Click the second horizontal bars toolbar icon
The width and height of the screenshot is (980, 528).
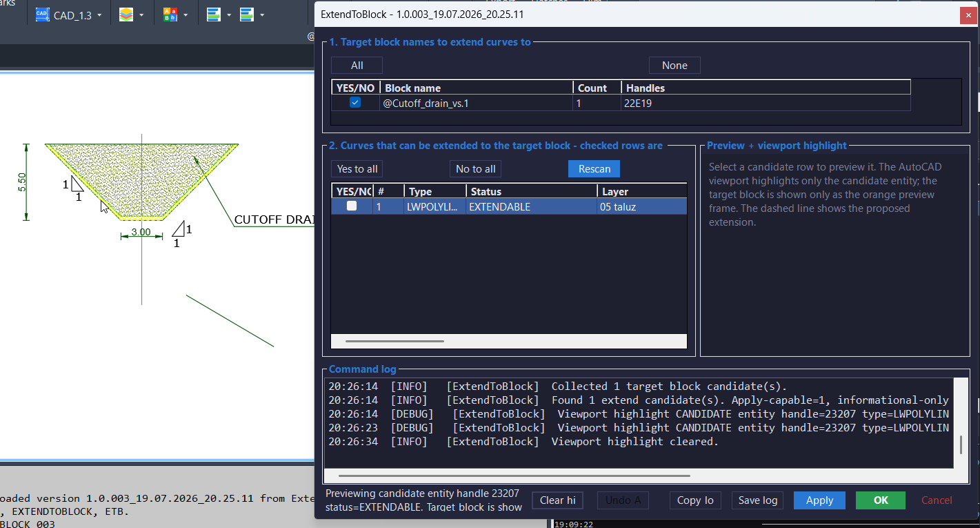(x=246, y=14)
